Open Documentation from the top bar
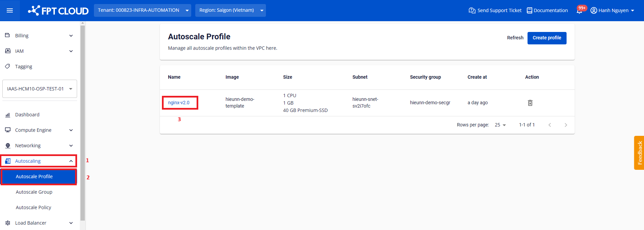The image size is (644, 230). point(547,10)
